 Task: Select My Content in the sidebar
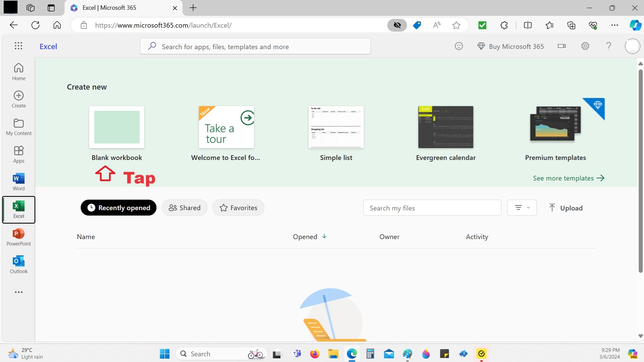pyautogui.click(x=19, y=126)
